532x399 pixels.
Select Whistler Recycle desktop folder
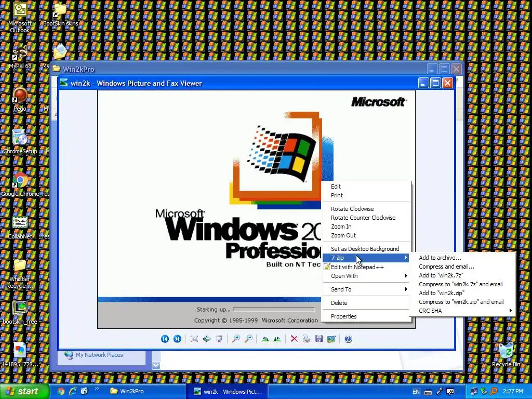pos(20,274)
